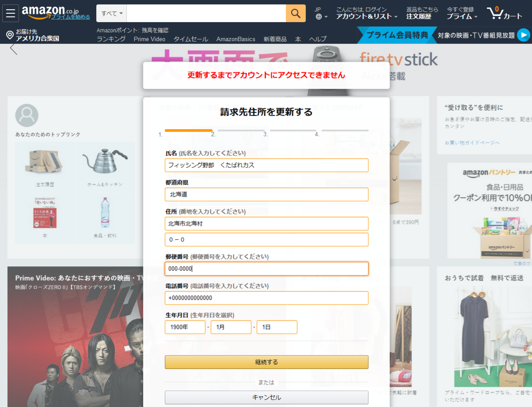Viewport: 532px width, 407px height.
Task: Click the お届け先 アメリカ合衆国 delivery text
Action: [x=38, y=35]
